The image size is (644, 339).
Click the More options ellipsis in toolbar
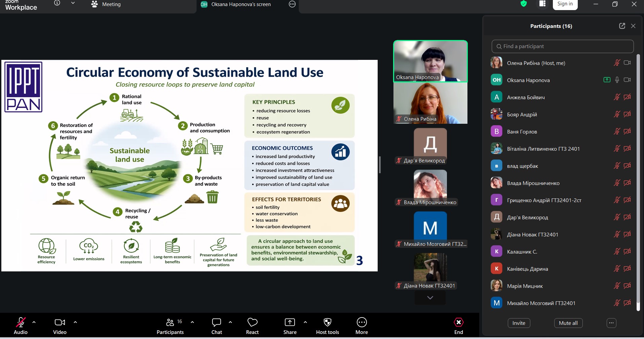pos(362,326)
